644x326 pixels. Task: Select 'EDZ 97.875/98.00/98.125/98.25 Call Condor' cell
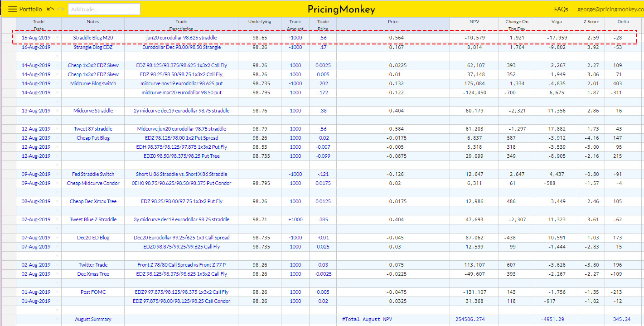(181, 301)
